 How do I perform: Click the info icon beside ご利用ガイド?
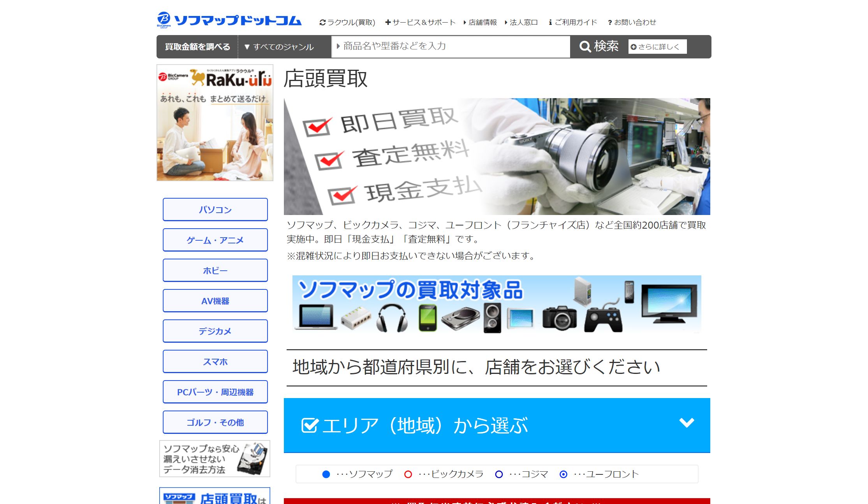tap(550, 23)
